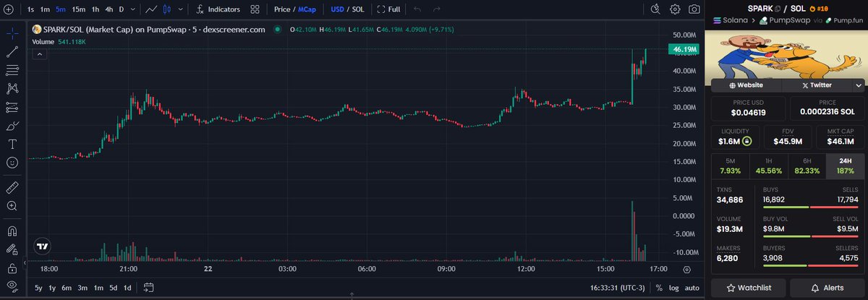Open the Indicators dialog
Image resolution: width=868 pixels, height=300 pixels.
click(218, 9)
